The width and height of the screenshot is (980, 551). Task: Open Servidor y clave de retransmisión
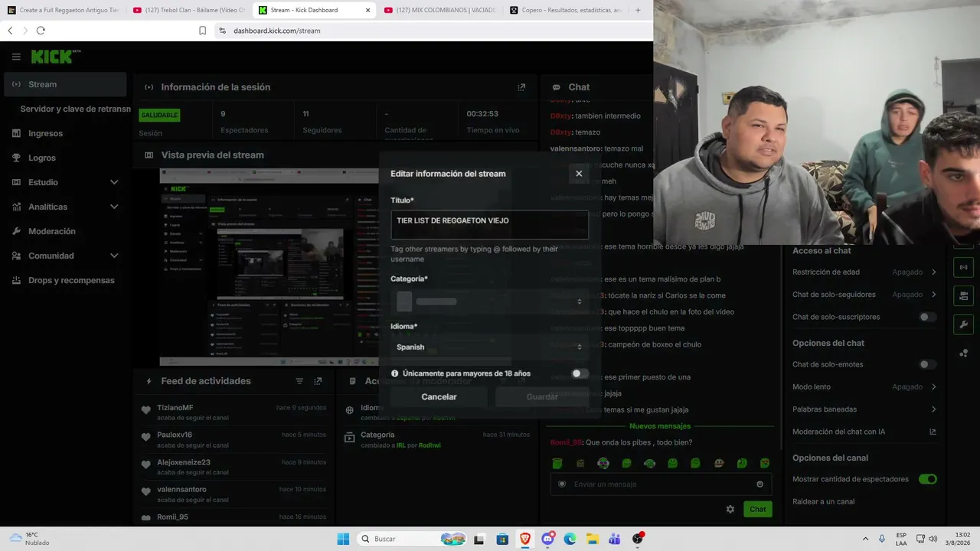tap(75, 109)
